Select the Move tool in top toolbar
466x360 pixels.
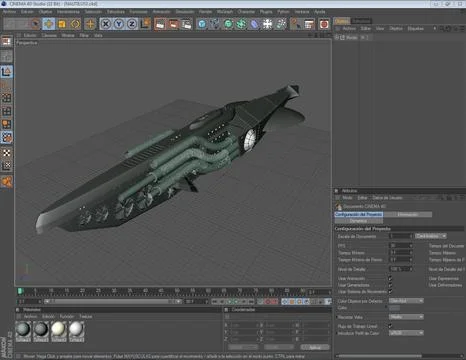(49, 24)
